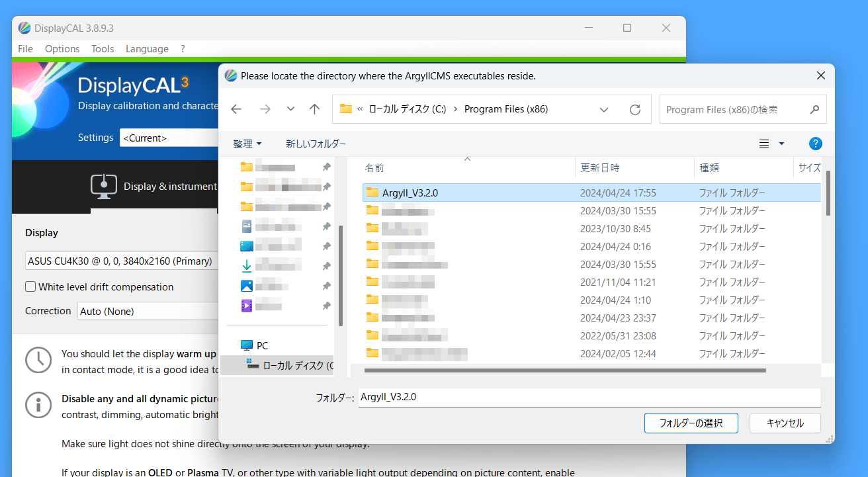This screenshot has width=868, height=477.
Task: Sort by the 更新日時 column header
Action: (634, 168)
